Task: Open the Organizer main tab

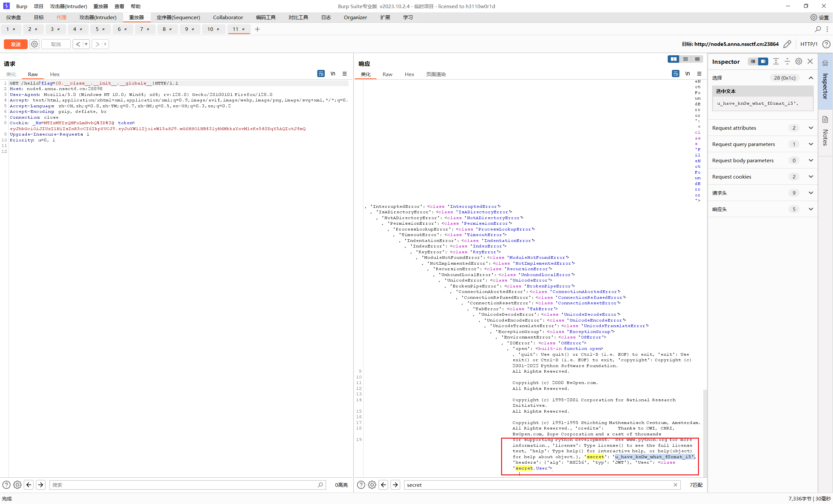Action: (x=355, y=17)
